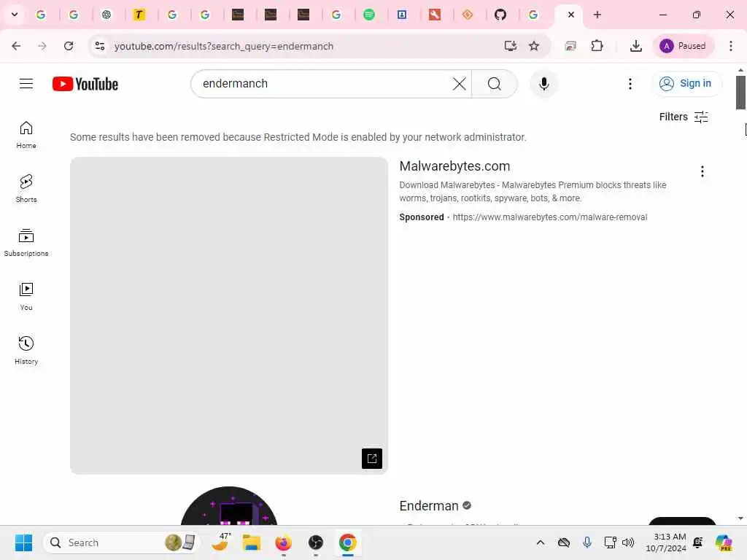Switch to the red wrench icon tab

pos(435,15)
